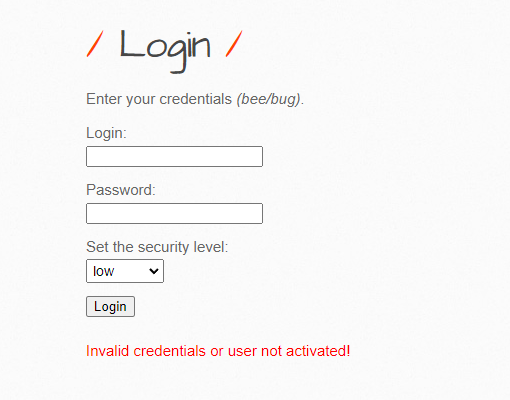Click the left orange slash decoration
The height and width of the screenshot is (400, 510).
95,44
